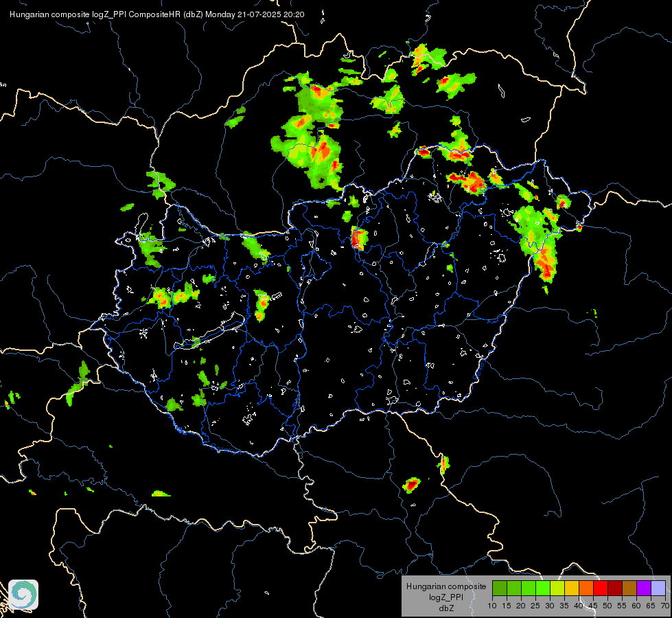The height and width of the screenshot is (618, 672).
Task: Select the 30–35 dBZ yellow-green swatch
Action: [x=557, y=588]
